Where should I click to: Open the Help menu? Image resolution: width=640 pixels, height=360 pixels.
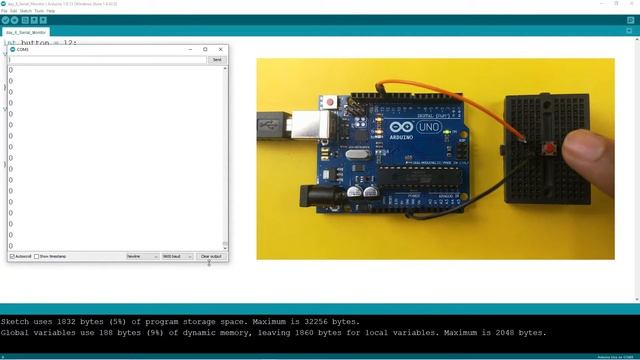point(51,11)
